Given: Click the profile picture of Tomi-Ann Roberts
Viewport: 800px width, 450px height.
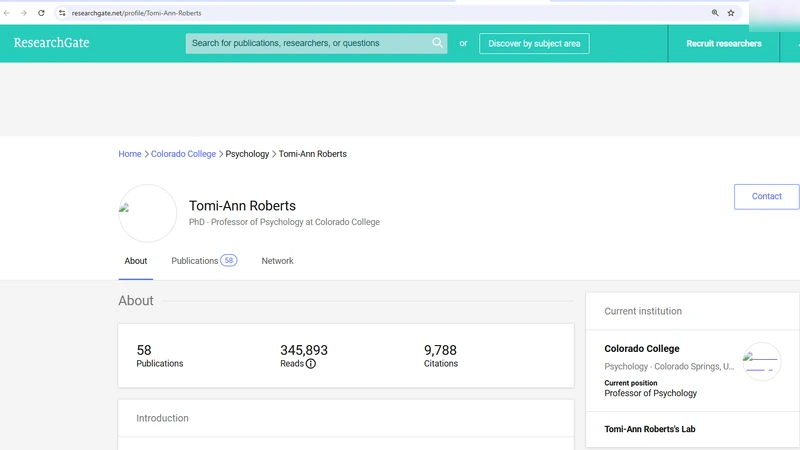Looking at the screenshot, I should (147, 213).
